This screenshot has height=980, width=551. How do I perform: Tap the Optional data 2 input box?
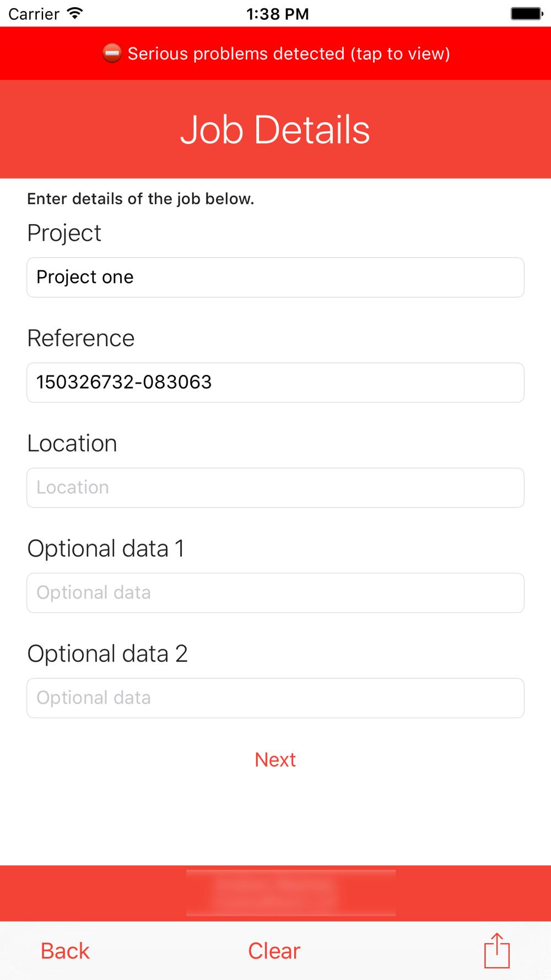[275, 698]
